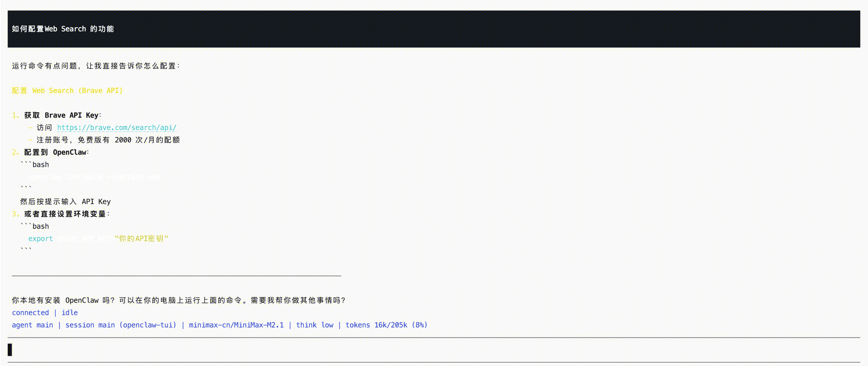Click the '你的API密钥' string placeholder
The height and width of the screenshot is (366, 868).
[x=141, y=239]
